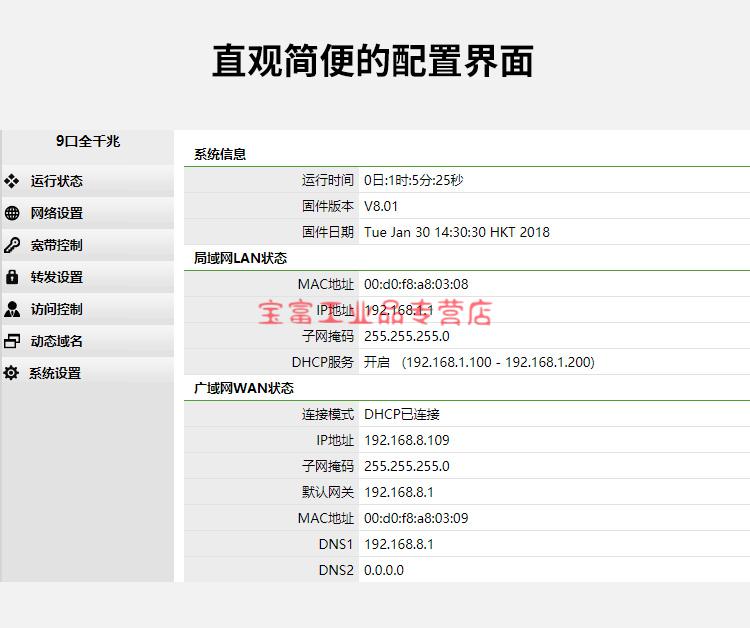This screenshot has width=750, height=628.
Task: Select the WAN subnet mask value
Action: pyautogui.click(x=407, y=466)
